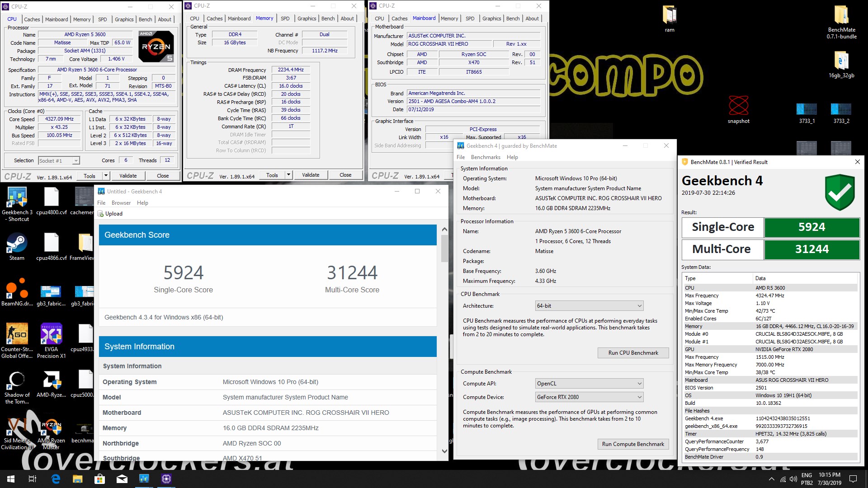The image size is (868, 488).
Task: Open Tools dropdown arrow in CPU-Z CPU window
Action: (106, 176)
